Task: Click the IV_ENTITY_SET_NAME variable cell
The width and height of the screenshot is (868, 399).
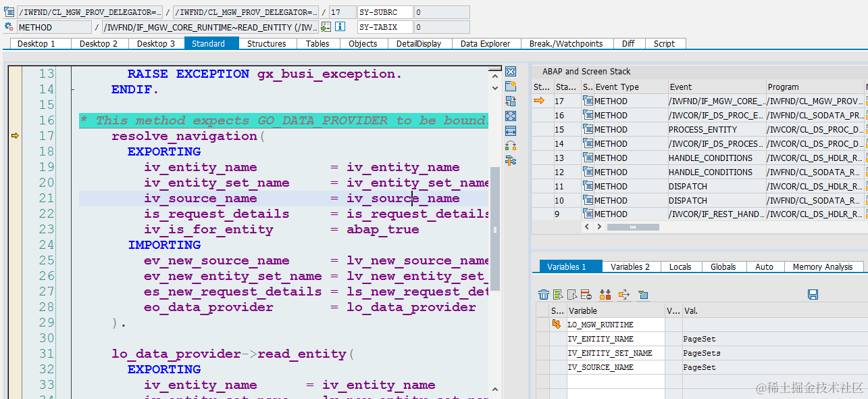Action: 616,353
